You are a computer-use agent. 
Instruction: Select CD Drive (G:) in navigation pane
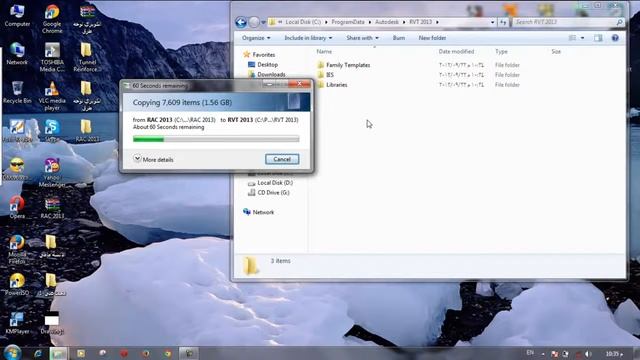269,193
